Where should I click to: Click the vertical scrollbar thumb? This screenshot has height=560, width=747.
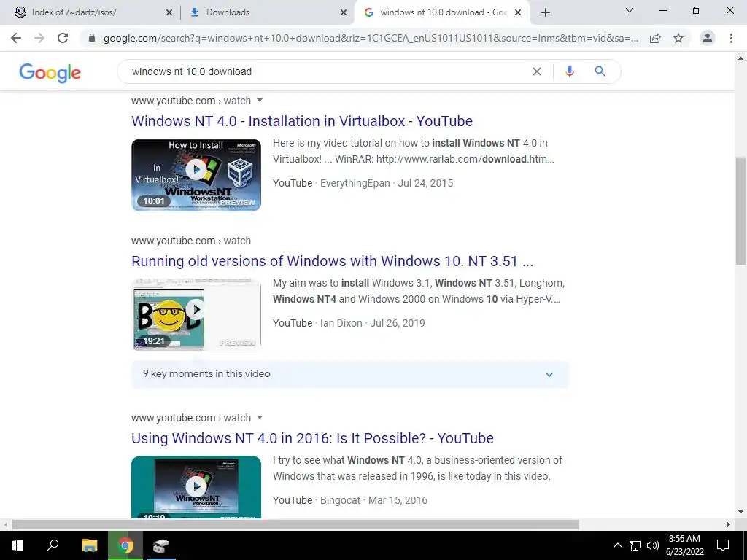pyautogui.click(x=740, y=211)
